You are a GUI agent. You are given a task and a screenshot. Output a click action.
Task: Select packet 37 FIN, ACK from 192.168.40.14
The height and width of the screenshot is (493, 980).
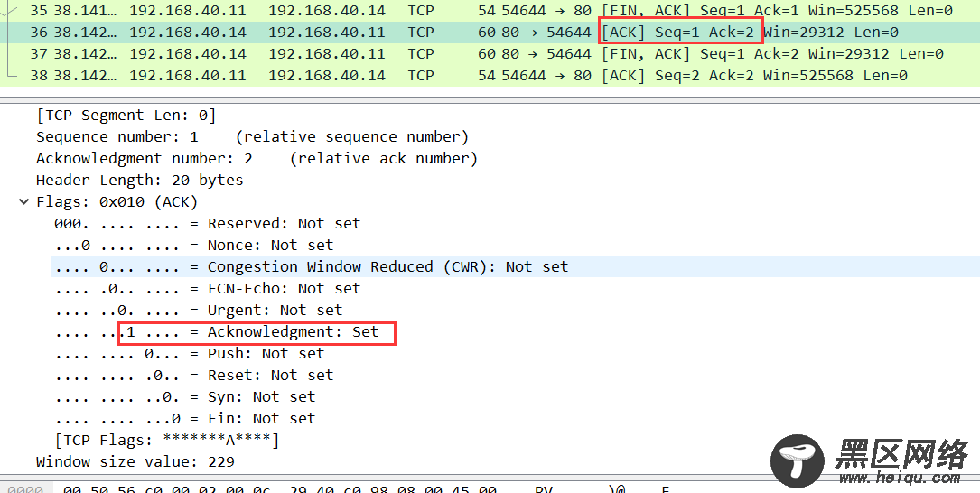point(490,54)
